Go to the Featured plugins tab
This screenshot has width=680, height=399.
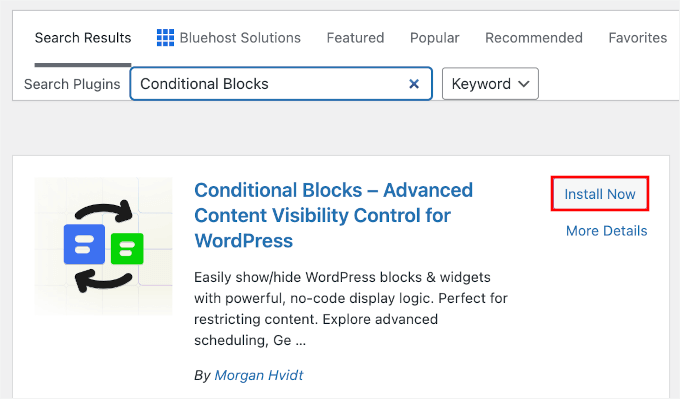[355, 38]
